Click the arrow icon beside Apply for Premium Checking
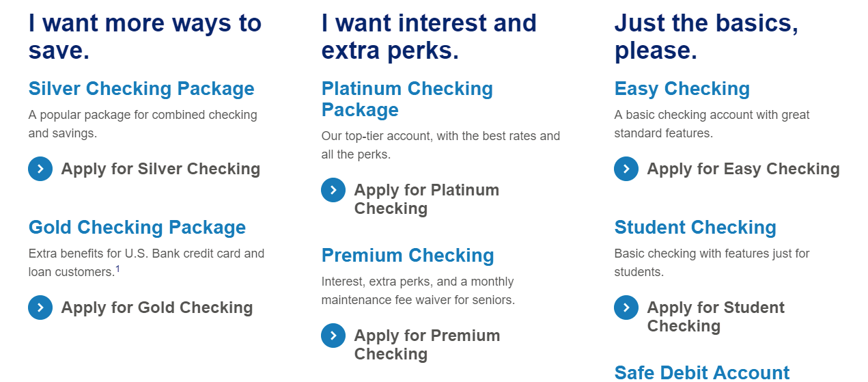 click(x=333, y=336)
